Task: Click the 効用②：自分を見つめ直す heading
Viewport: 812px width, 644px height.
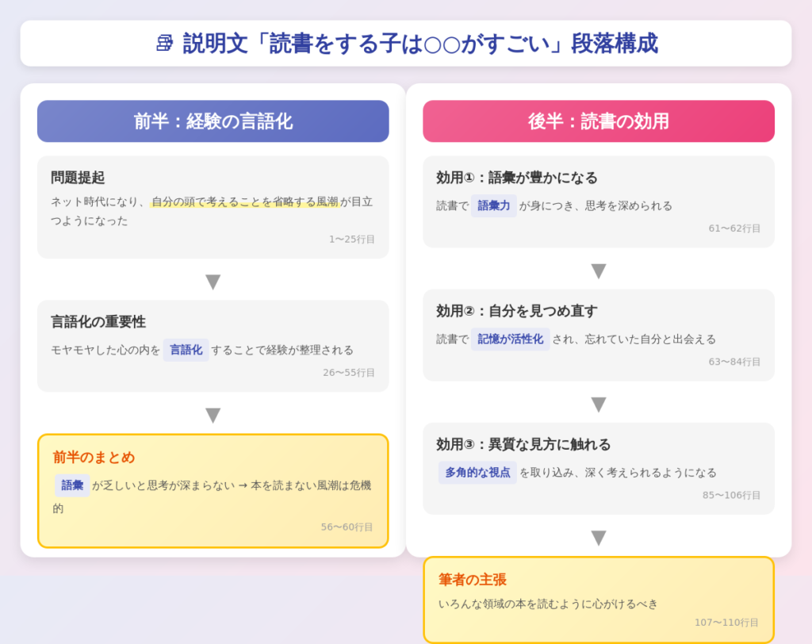Action: click(x=517, y=311)
